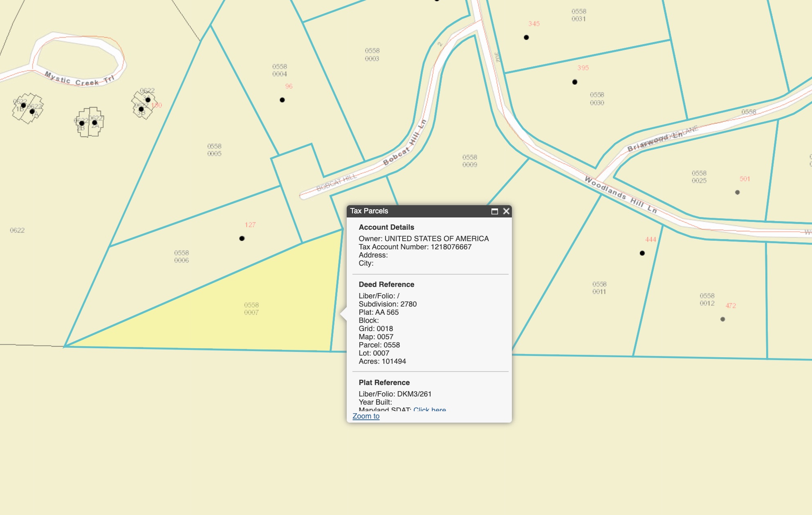Close the Tax Parcels popup
Viewport: 812px width, 515px height.
pyautogui.click(x=506, y=211)
